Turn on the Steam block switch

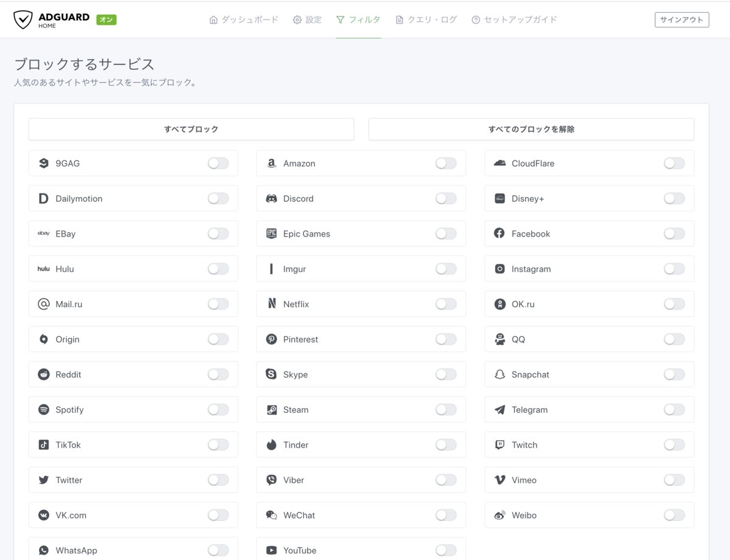pyautogui.click(x=446, y=410)
